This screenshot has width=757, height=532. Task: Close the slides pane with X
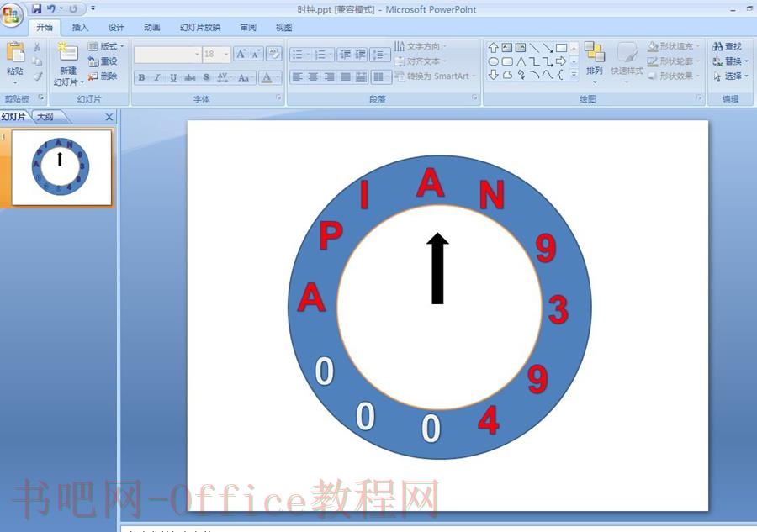point(109,117)
